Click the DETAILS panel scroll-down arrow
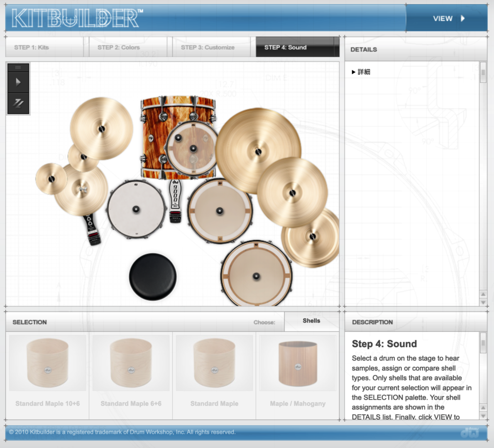Screen dimensions: 494x448 click(x=483, y=302)
